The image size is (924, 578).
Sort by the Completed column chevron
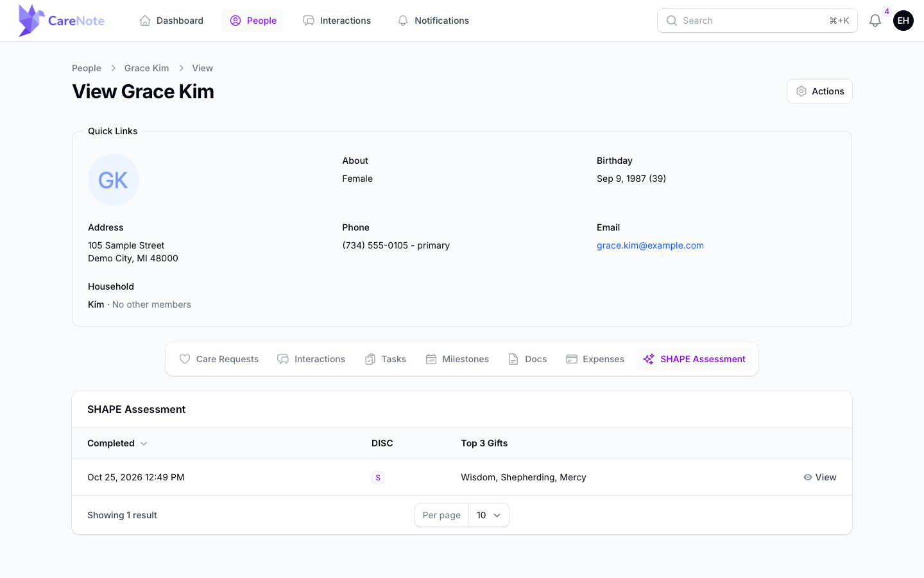pyautogui.click(x=144, y=444)
